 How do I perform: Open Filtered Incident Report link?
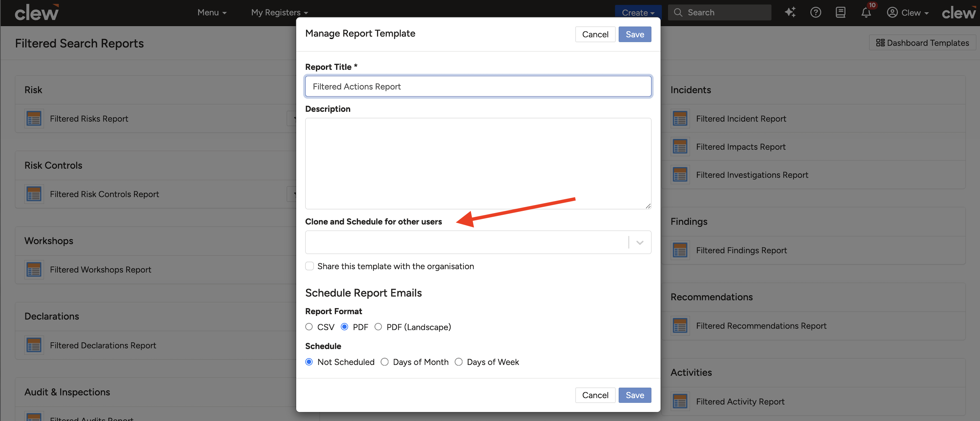741,118
